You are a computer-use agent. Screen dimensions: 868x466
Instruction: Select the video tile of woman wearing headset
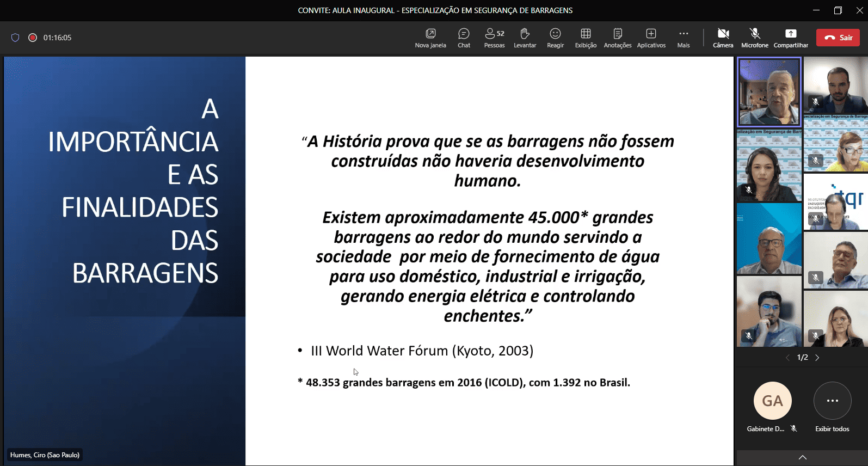tap(769, 165)
